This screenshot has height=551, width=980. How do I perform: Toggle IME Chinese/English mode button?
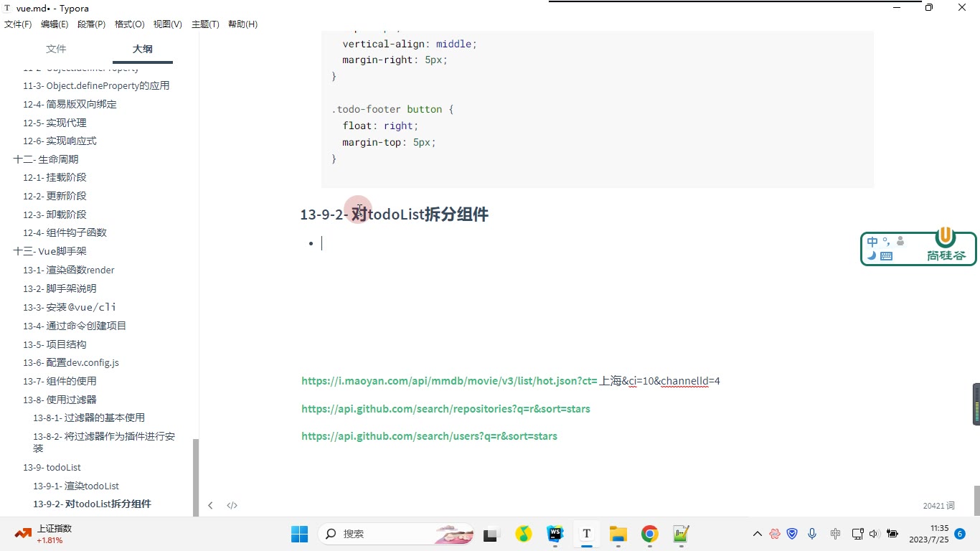(x=872, y=242)
